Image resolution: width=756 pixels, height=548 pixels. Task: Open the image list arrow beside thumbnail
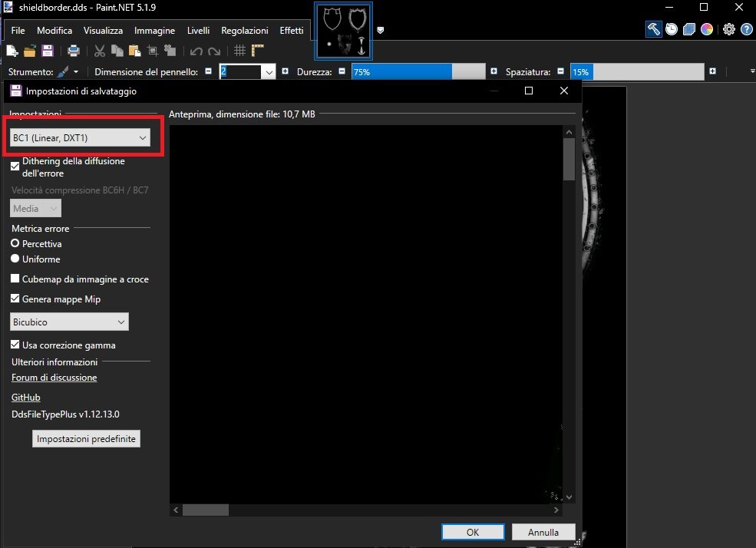[x=381, y=30]
